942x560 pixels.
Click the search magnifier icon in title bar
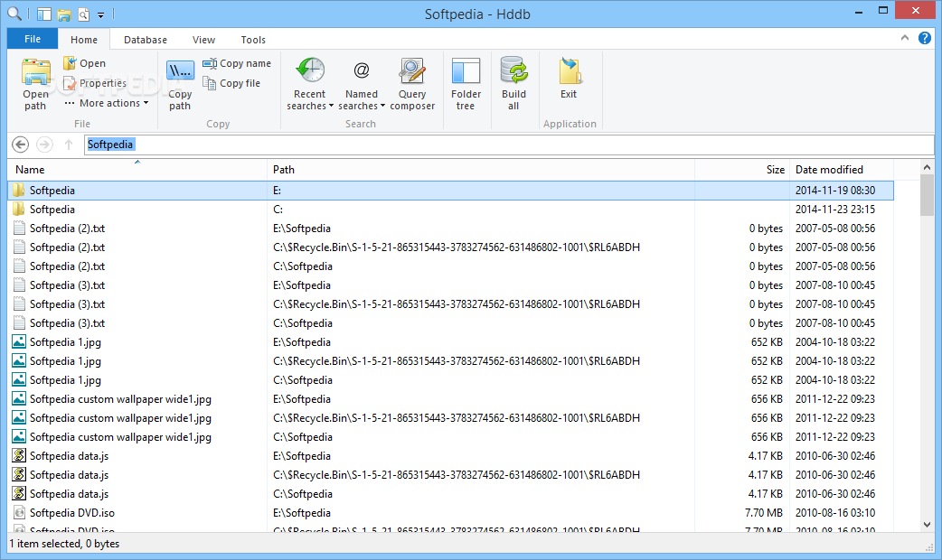pos(14,14)
